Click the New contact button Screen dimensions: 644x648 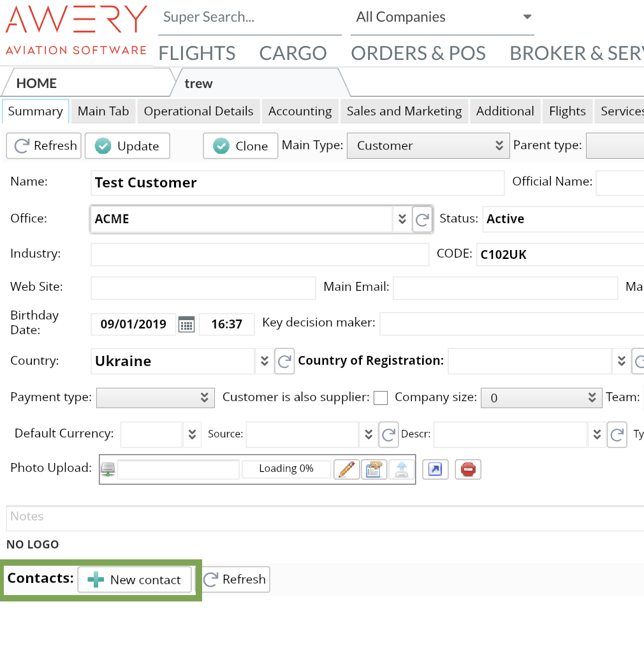coord(135,580)
